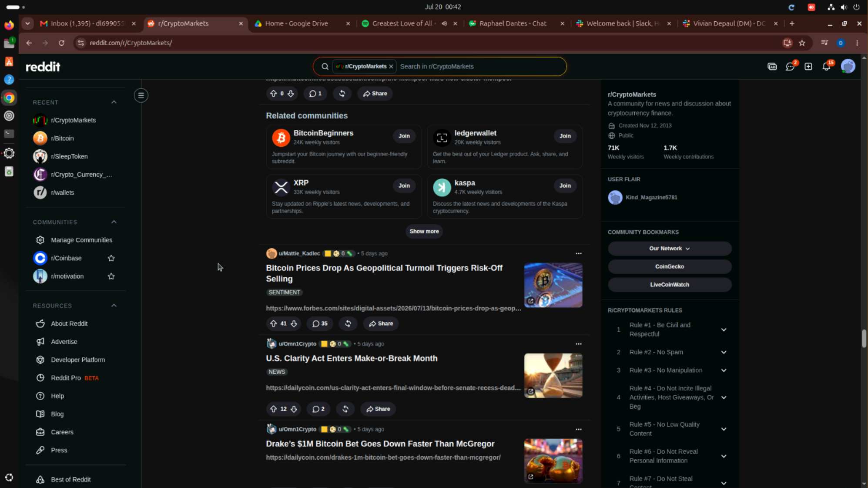The image size is (868, 488).
Task: Collapse the left navigation sidebar
Action: [x=141, y=95]
